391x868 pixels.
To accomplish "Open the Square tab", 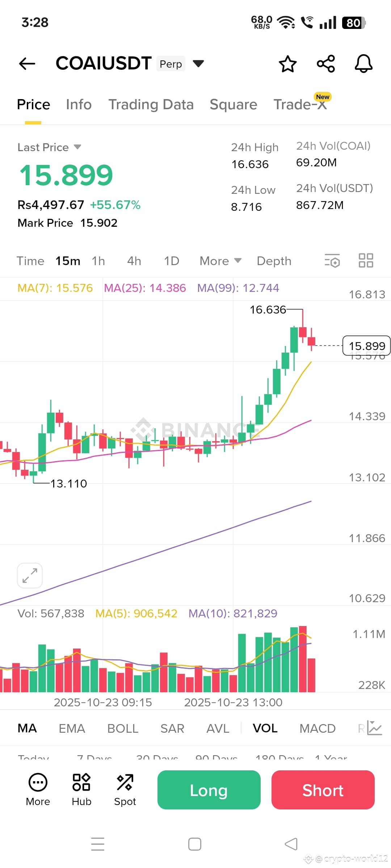I will pyautogui.click(x=234, y=105).
